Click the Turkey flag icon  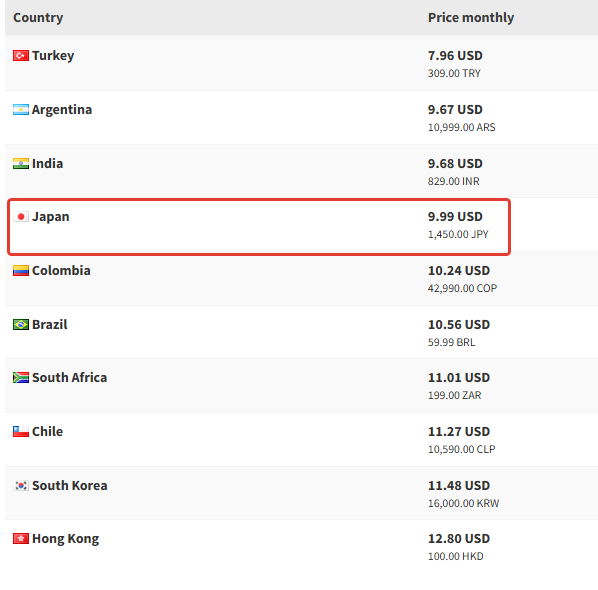(21, 56)
